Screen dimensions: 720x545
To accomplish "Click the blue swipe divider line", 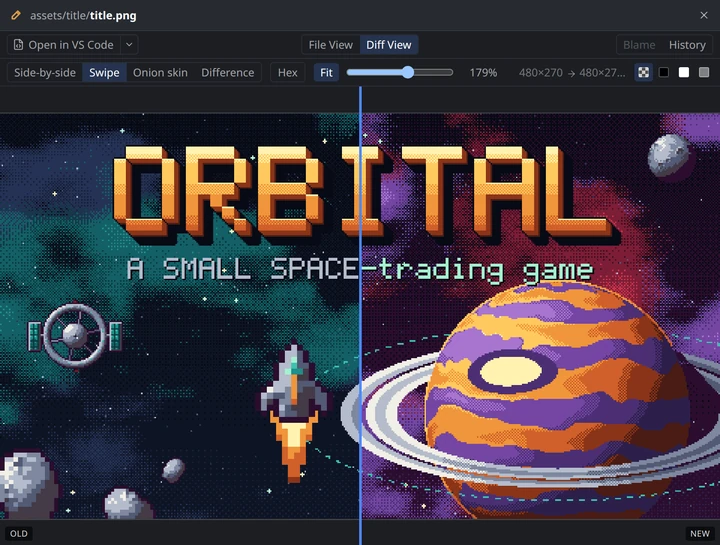I will click(360, 315).
